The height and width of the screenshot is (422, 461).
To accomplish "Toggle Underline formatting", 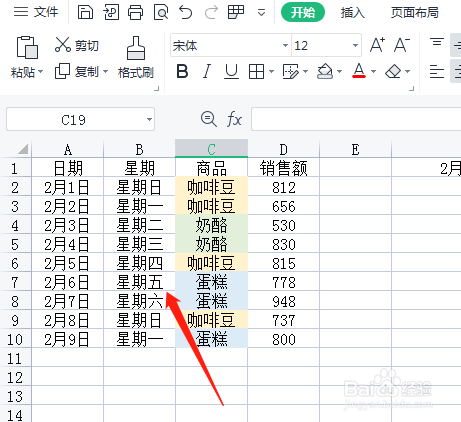I will click(231, 71).
